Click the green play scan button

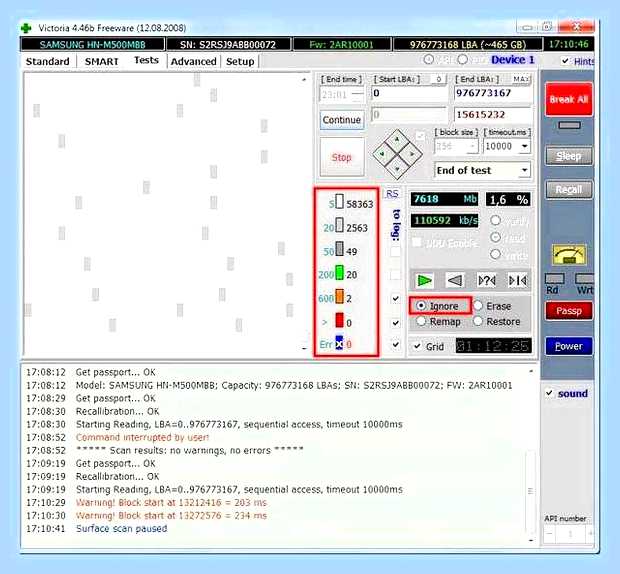(x=424, y=280)
